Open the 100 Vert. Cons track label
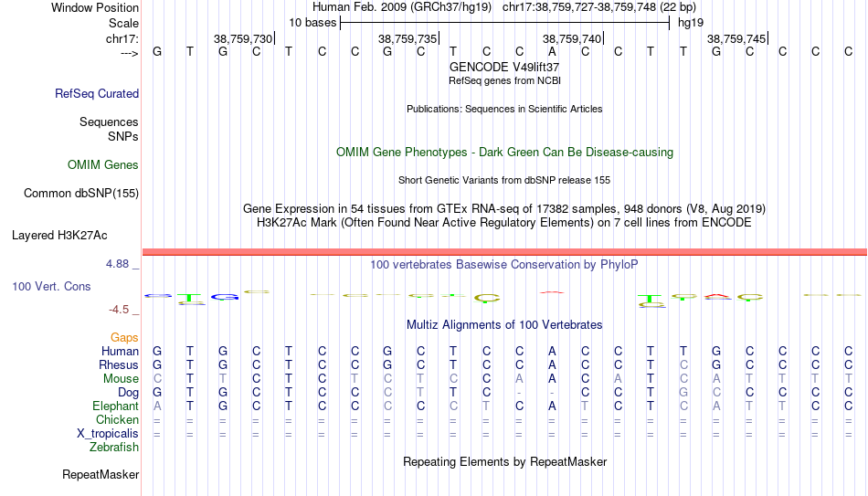The height and width of the screenshot is (496, 868). (51, 286)
